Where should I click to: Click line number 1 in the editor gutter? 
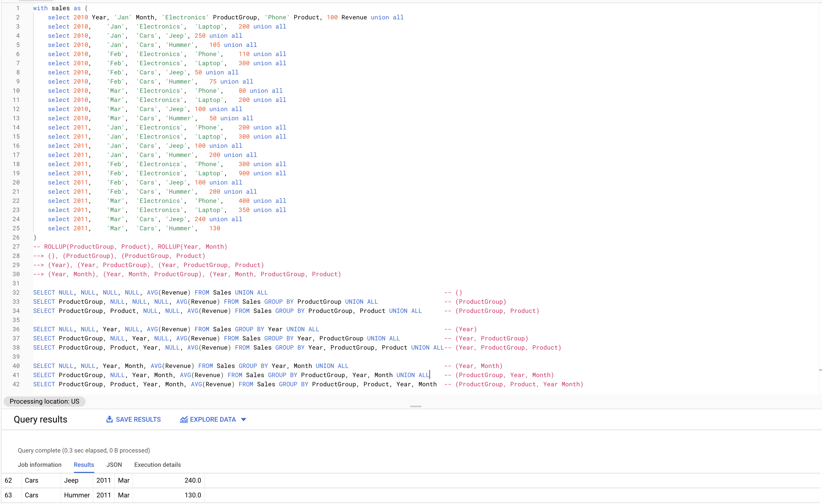18,8
